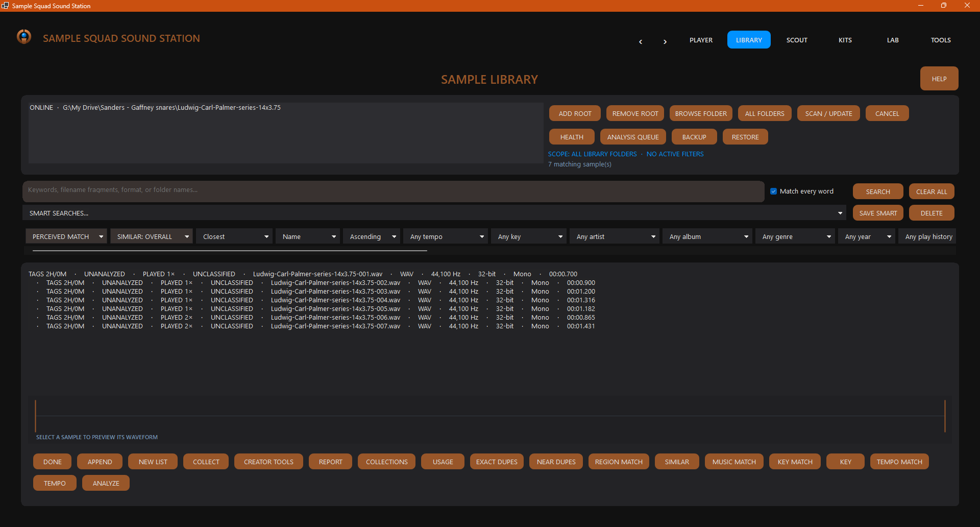Select Ludwig-Carl-Palmer-series-14x3.75-001.wav row

303,274
